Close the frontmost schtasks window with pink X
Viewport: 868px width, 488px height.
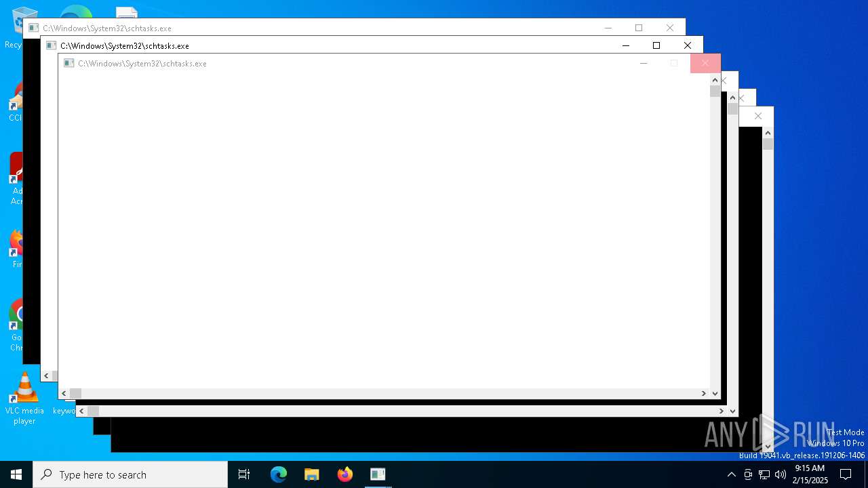(x=705, y=63)
